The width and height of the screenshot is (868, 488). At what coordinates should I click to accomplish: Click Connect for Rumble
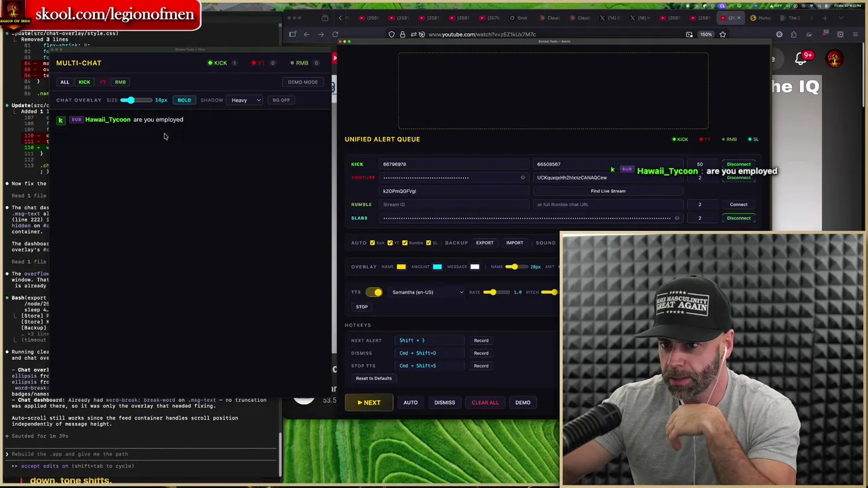point(738,205)
